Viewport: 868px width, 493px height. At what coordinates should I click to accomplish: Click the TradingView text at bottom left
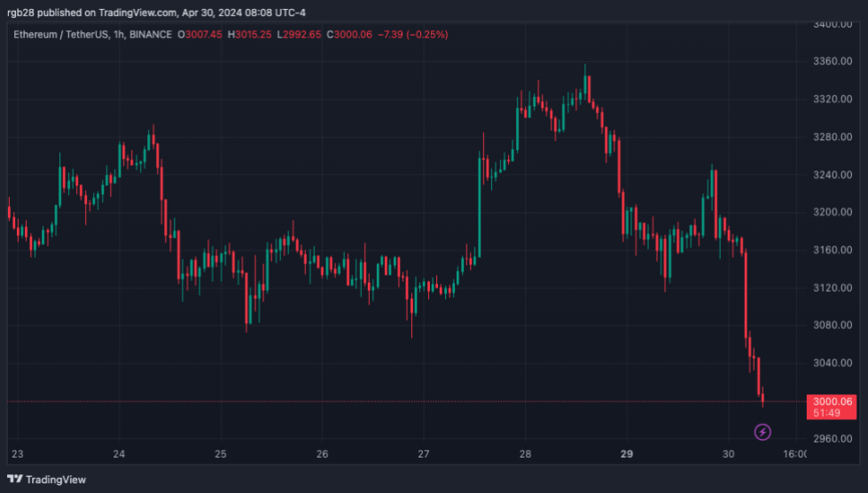click(x=56, y=479)
